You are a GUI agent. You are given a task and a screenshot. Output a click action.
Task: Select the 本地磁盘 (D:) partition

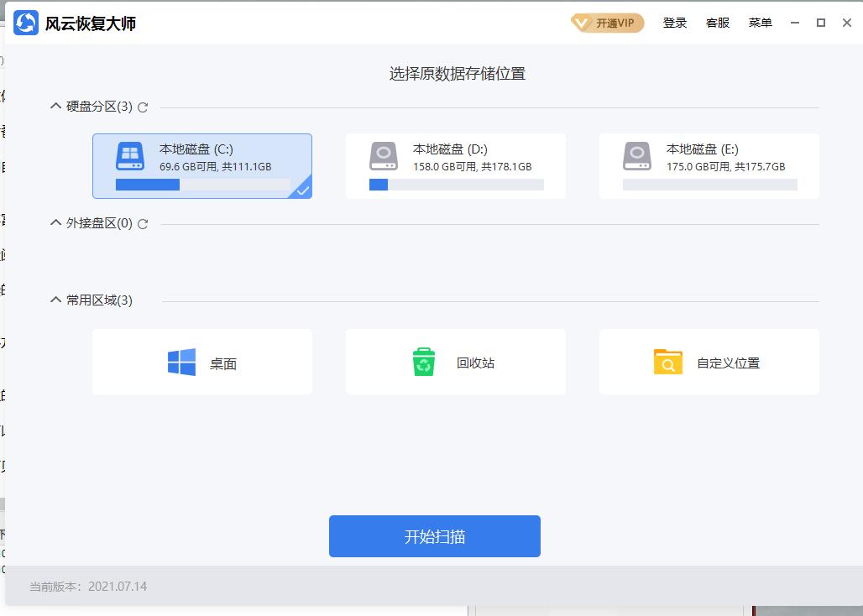[x=455, y=165]
